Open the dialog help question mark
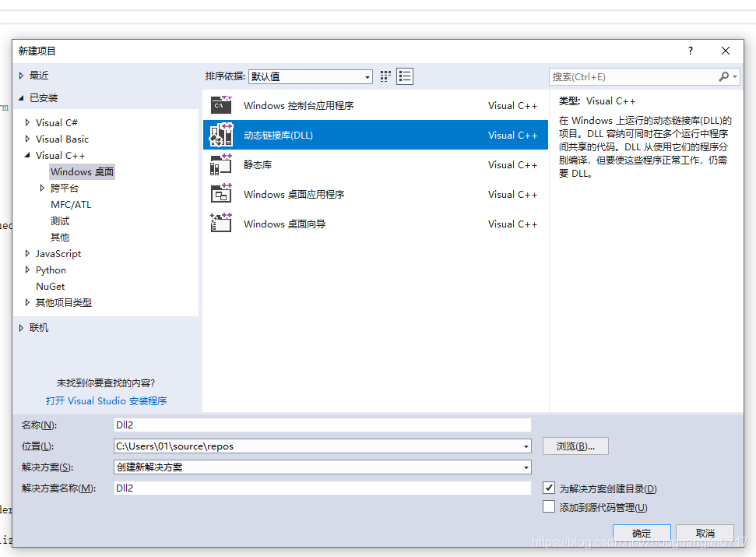 click(x=691, y=51)
